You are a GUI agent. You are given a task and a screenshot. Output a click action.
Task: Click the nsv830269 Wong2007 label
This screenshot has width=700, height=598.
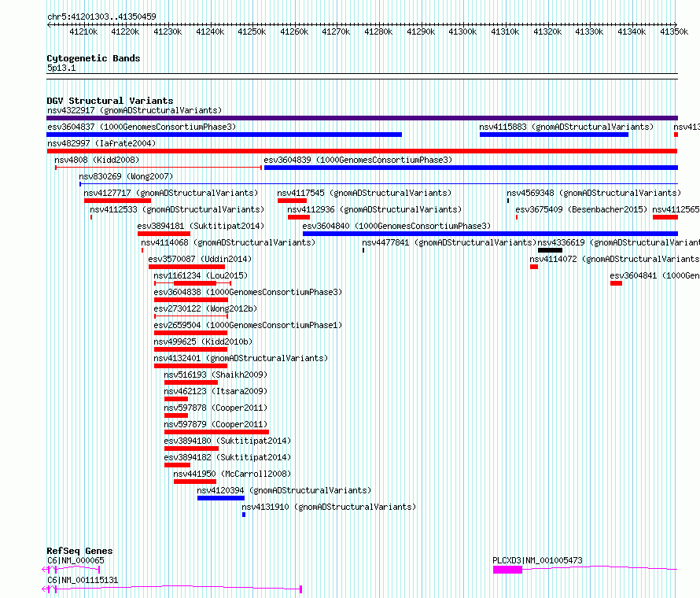coord(126,176)
